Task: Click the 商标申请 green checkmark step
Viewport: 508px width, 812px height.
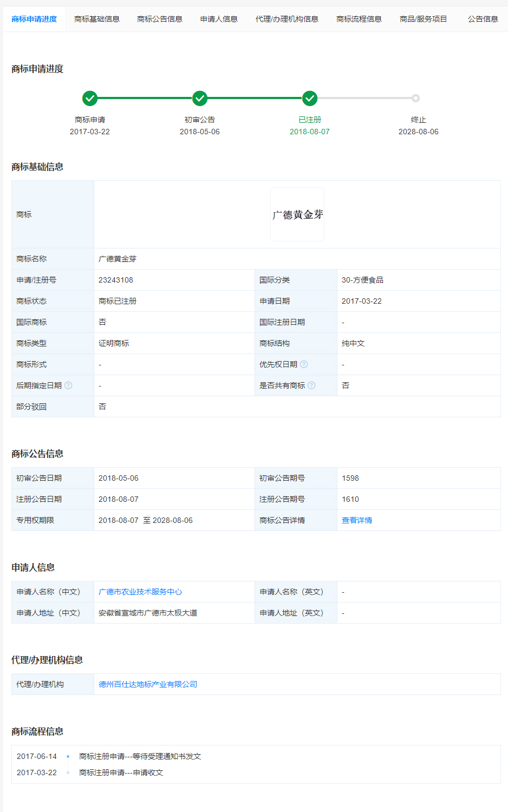Action: click(x=90, y=98)
